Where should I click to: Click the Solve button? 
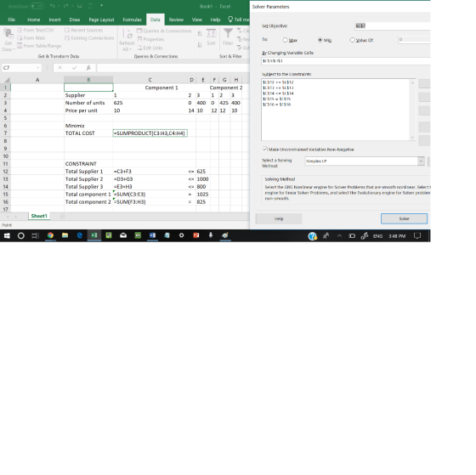pos(404,218)
